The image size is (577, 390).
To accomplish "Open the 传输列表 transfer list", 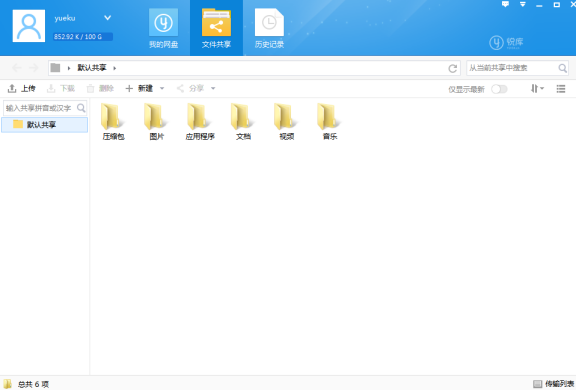I will click(x=553, y=384).
